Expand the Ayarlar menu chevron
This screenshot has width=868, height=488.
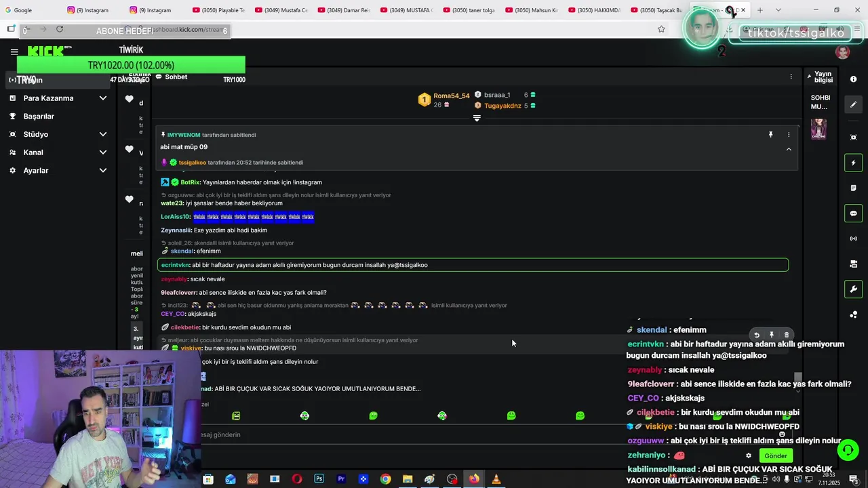[103, 171]
